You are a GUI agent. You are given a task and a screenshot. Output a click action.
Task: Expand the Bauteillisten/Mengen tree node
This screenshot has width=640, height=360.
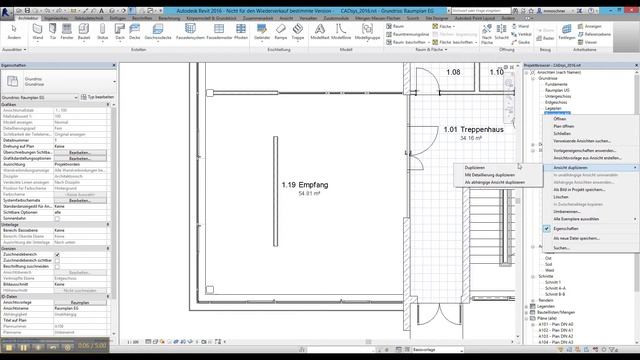click(x=527, y=312)
